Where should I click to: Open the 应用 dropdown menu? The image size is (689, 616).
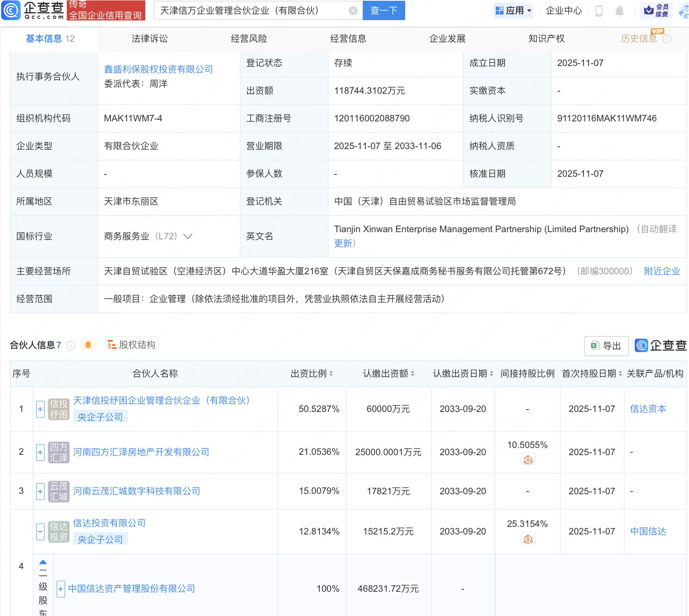pyautogui.click(x=514, y=11)
